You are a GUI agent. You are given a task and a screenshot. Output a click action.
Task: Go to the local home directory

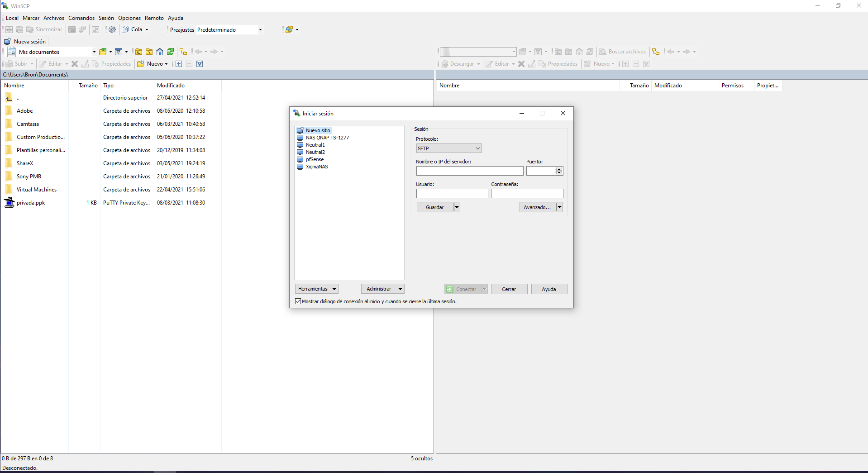pyautogui.click(x=160, y=52)
